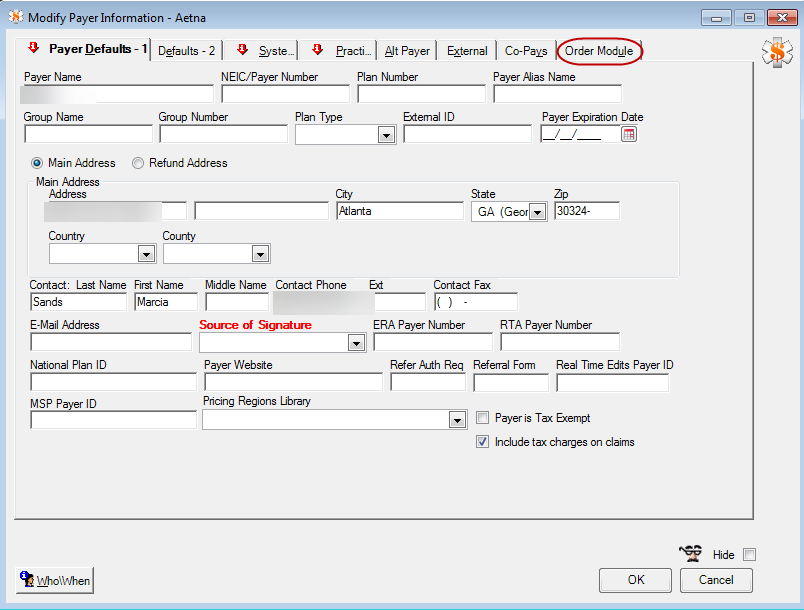Click the app icon in title bar
The image size is (804, 610).
click(x=15, y=18)
